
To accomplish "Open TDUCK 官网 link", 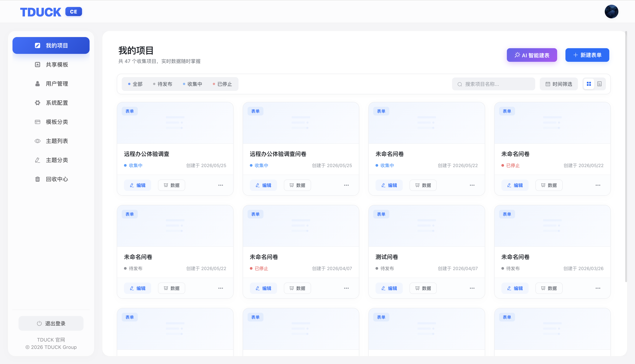I will click(x=51, y=340).
